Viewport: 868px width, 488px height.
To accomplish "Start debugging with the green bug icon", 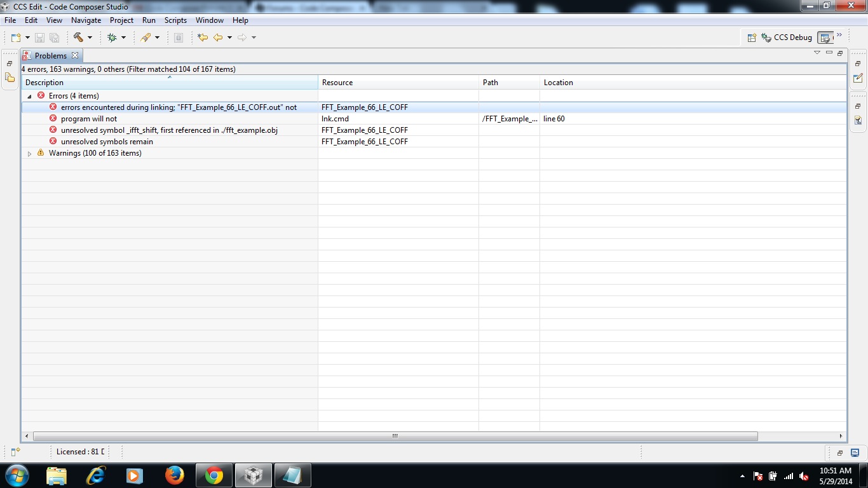I will point(112,37).
